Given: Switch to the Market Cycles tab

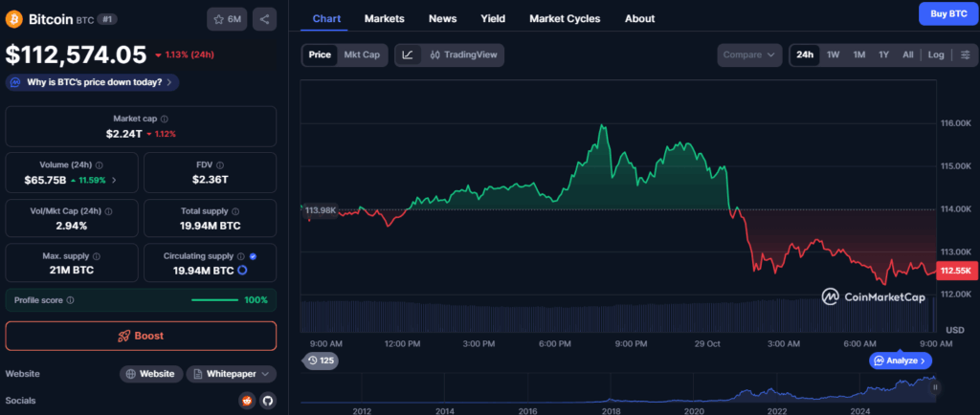Looking at the screenshot, I should [x=565, y=18].
